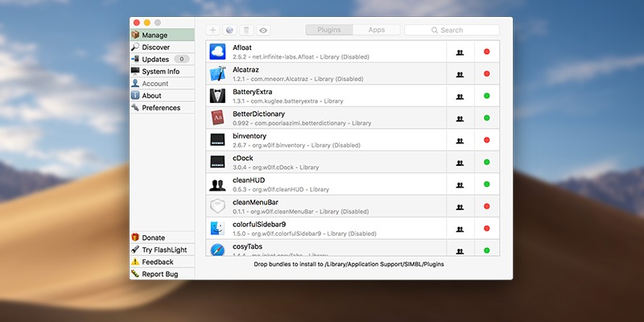Click the add plugin plus button
The image size is (644, 322).
point(213,30)
